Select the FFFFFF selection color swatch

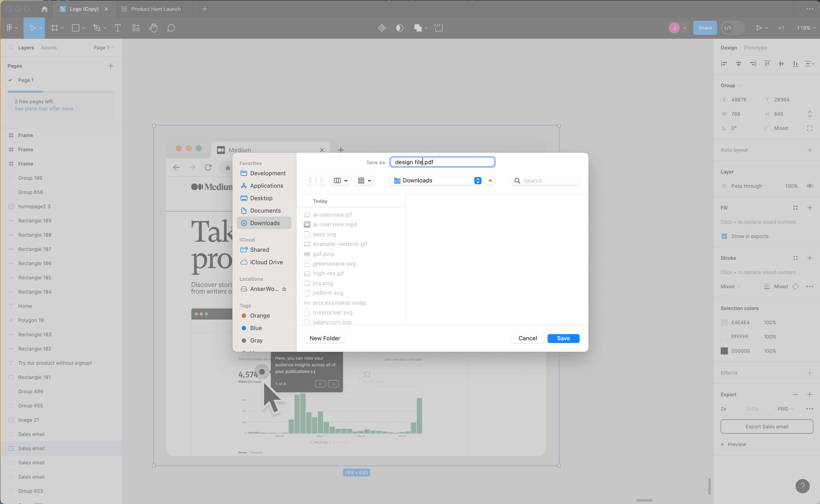724,336
